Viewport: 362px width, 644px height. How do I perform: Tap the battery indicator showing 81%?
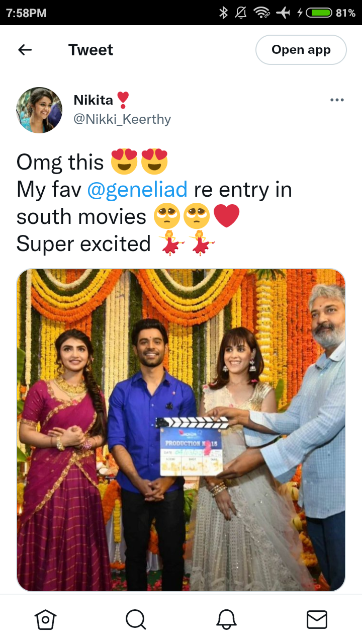(332, 13)
